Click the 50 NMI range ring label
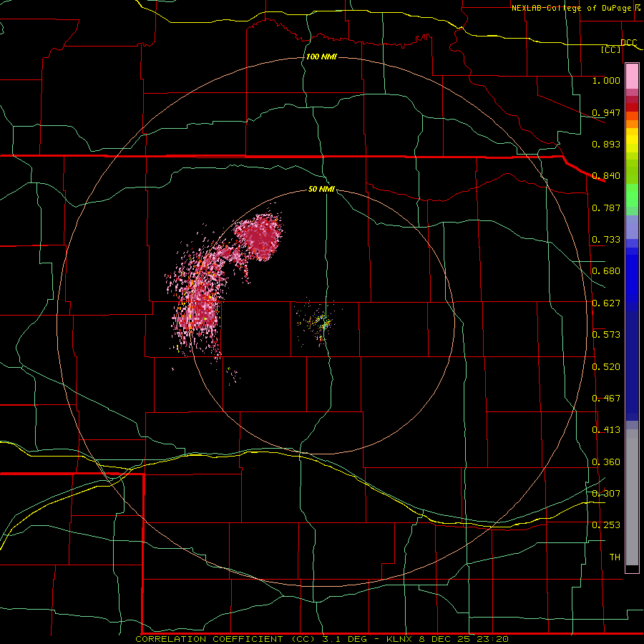This screenshot has width=644, height=644. (x=321, y=189)
